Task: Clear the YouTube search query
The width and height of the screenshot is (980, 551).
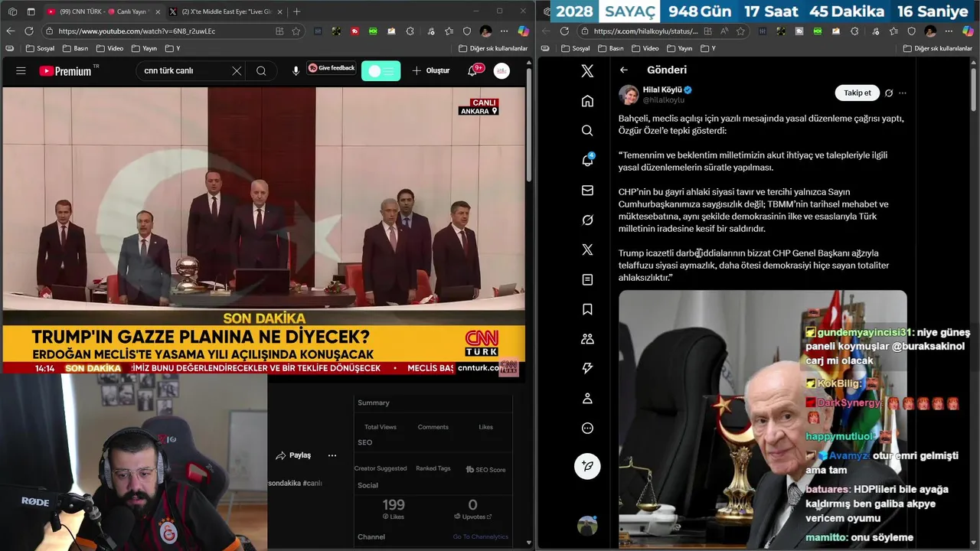Action: (237, 70)
